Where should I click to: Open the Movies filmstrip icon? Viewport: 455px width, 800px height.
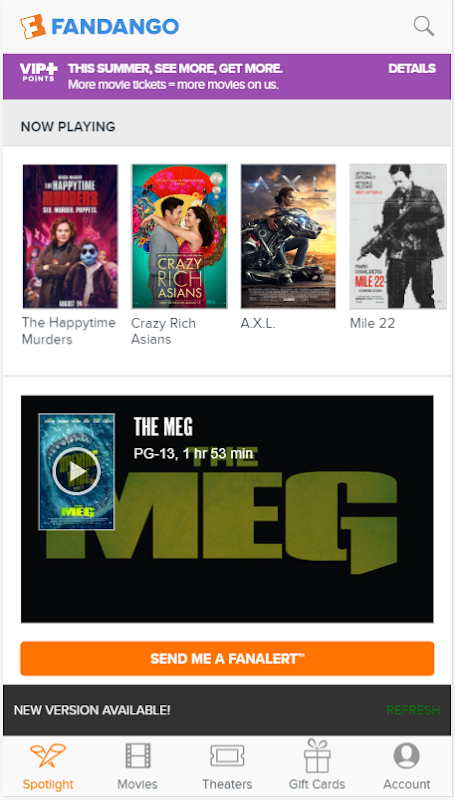pos(138,756)
